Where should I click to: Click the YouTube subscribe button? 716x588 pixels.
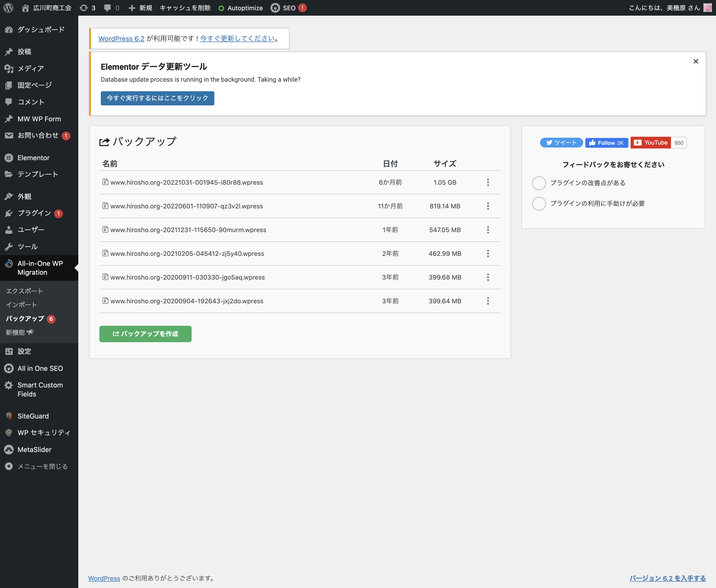tap(651, 143)
